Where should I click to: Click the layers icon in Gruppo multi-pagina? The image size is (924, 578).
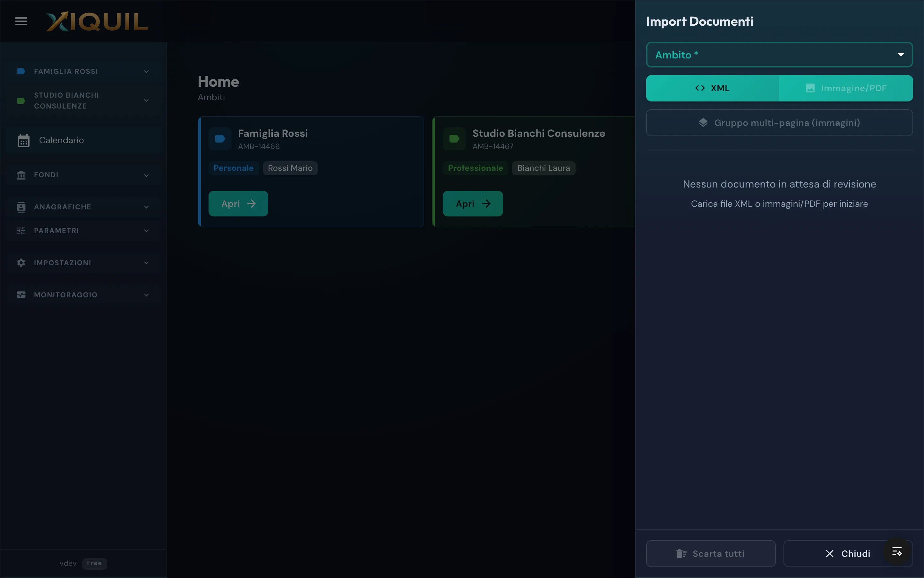[703, 123]
